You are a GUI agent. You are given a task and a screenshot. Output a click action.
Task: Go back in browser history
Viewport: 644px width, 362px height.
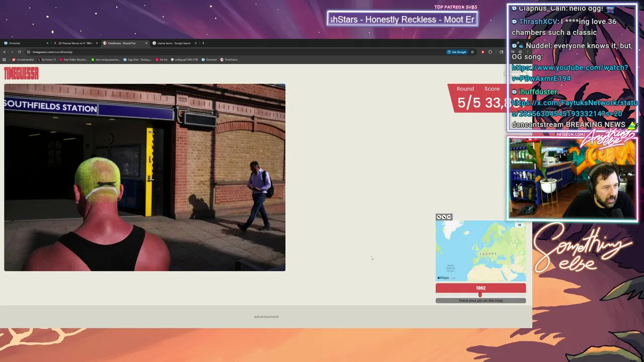point(5,52)
